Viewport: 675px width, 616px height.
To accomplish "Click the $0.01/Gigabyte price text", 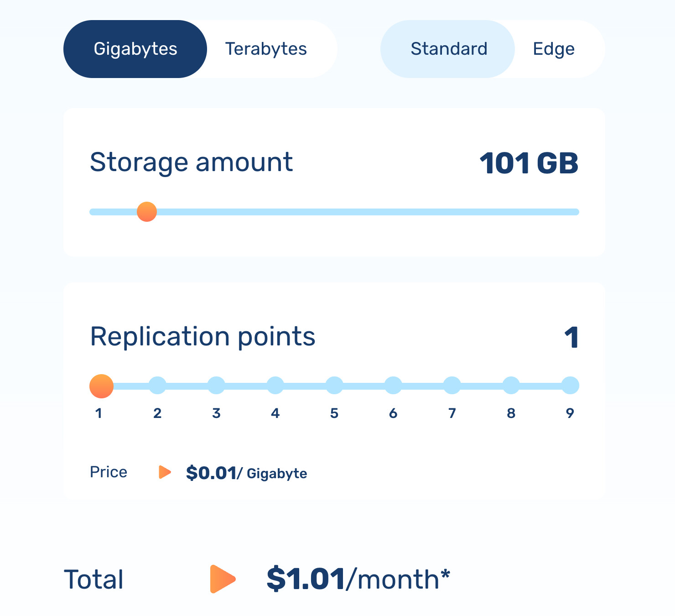I will (x=246, y=473).
